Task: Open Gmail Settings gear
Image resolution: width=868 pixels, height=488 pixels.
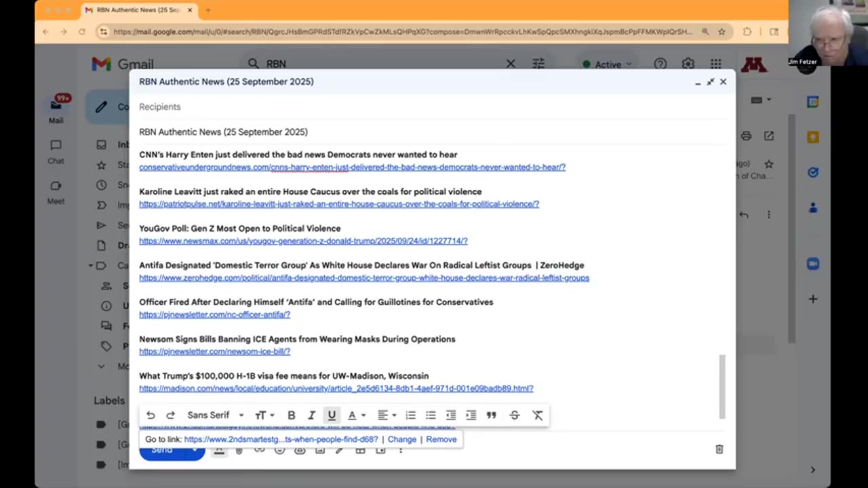Action: point(688,64)
